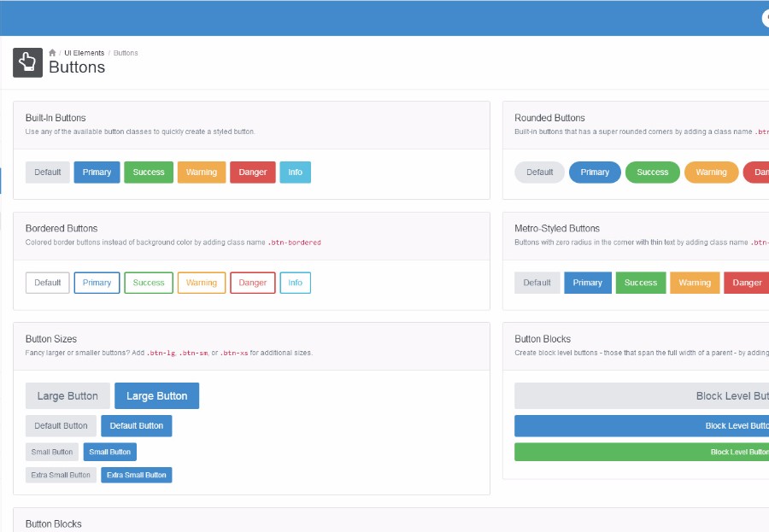Click the Buttons breadcrumb item

point(126,53)
